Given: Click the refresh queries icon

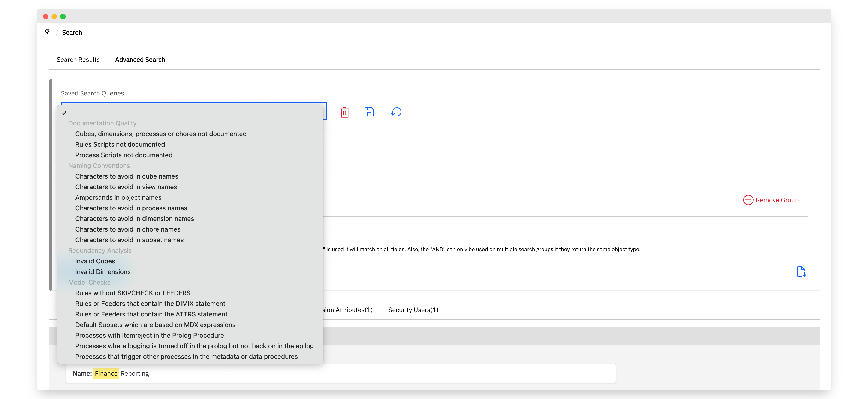Looking at the screenshot, I should pos(396,112).
